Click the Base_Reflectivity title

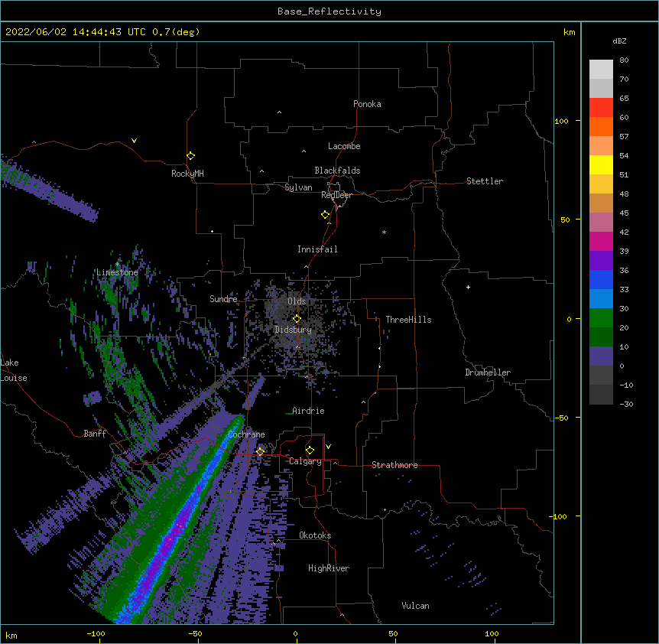(329, 11)
